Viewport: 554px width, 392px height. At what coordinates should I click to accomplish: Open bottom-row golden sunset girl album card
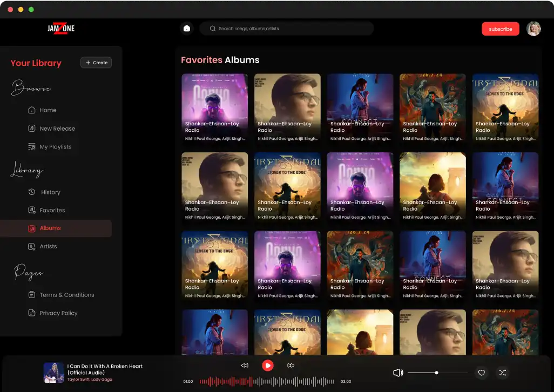click(360, 332)
